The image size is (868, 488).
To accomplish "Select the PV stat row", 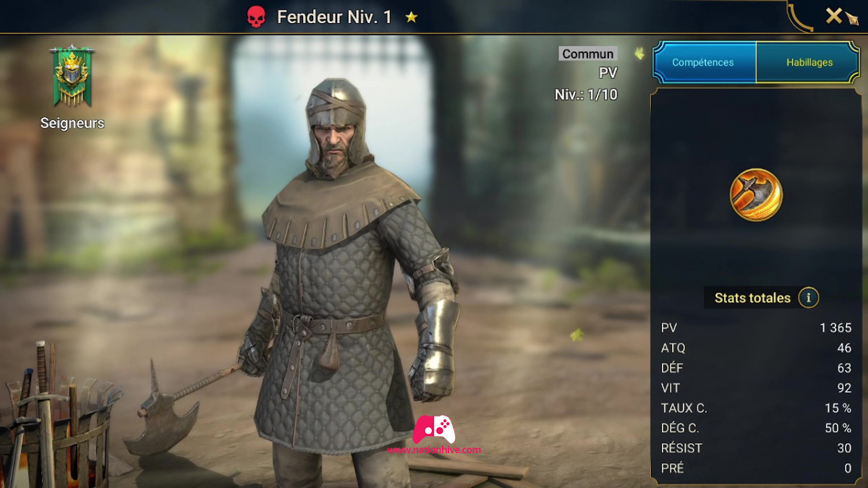I will 757,328.
